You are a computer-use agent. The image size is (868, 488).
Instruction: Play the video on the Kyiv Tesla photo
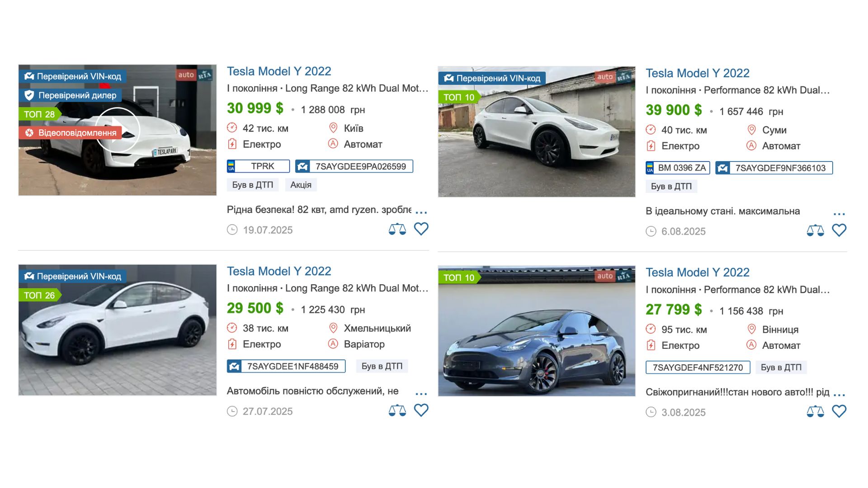[117, 130]
